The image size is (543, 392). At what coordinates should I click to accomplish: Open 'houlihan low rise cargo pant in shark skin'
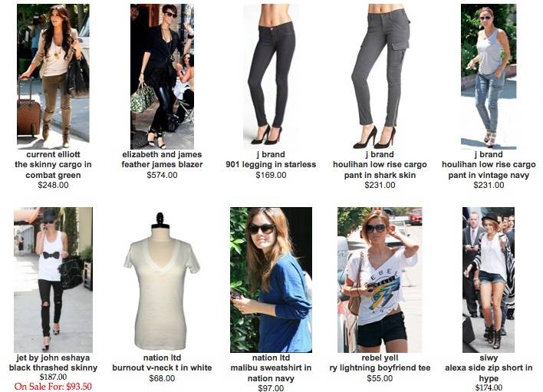click(x=380, y=170)
